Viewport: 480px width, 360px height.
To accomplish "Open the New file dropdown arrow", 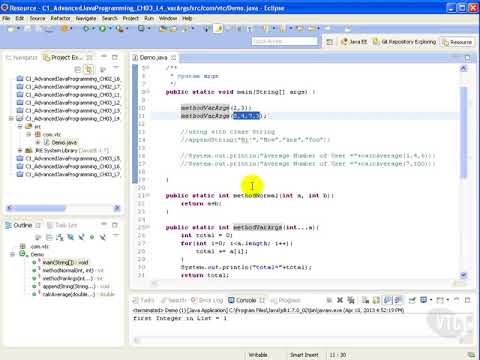I will 19,29.
